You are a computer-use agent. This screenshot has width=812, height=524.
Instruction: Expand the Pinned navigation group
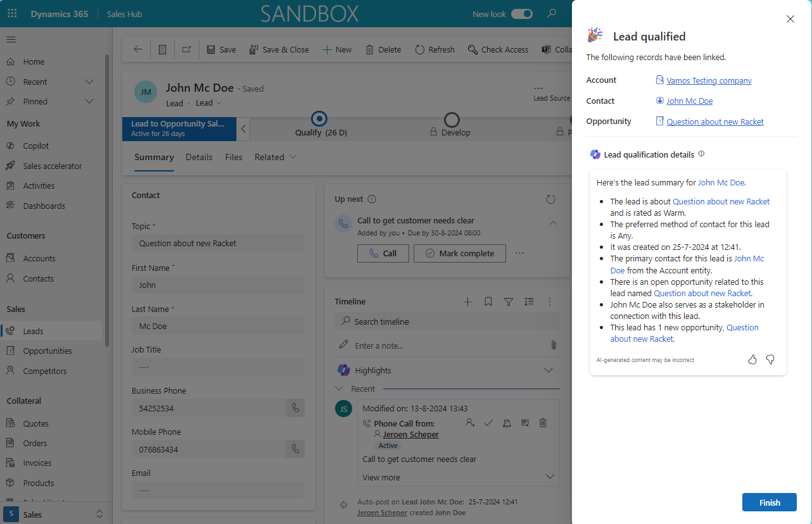click(x=89, y=101)
